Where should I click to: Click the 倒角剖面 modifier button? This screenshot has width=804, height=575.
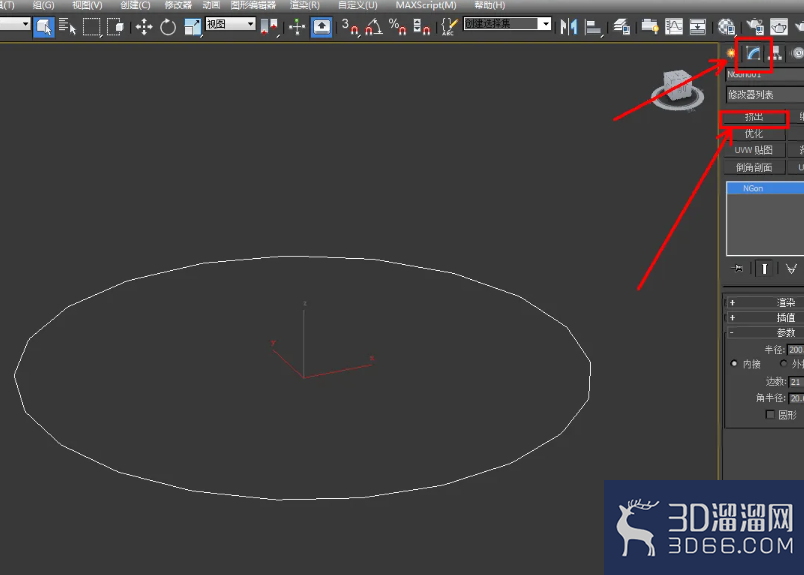[753, 167]
